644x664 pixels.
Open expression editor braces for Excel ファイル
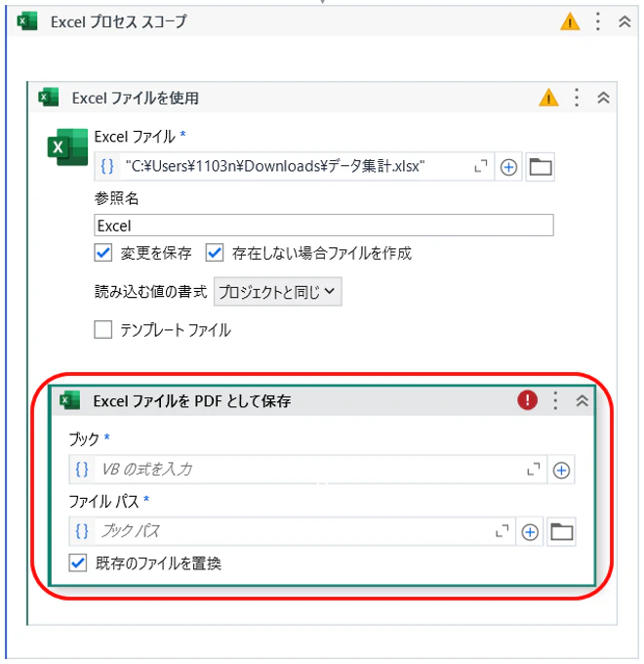[107, 166]
